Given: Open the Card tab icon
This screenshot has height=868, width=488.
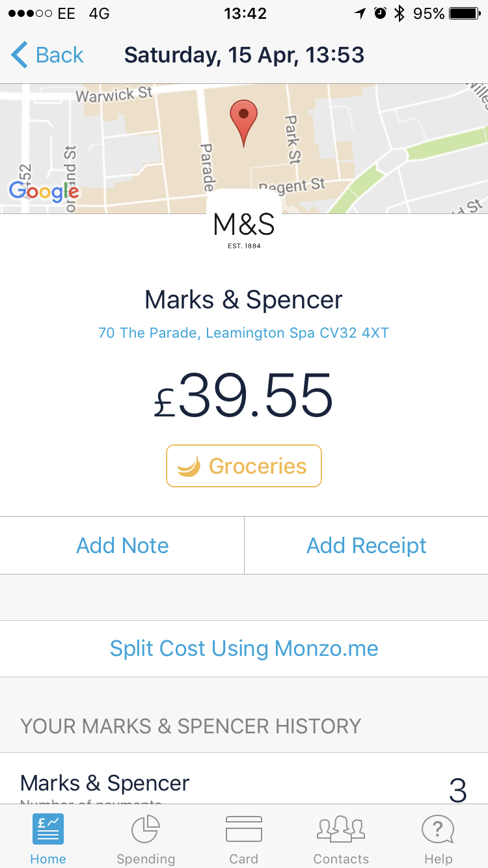Looking at the screenshot, I should click(244, 830).
